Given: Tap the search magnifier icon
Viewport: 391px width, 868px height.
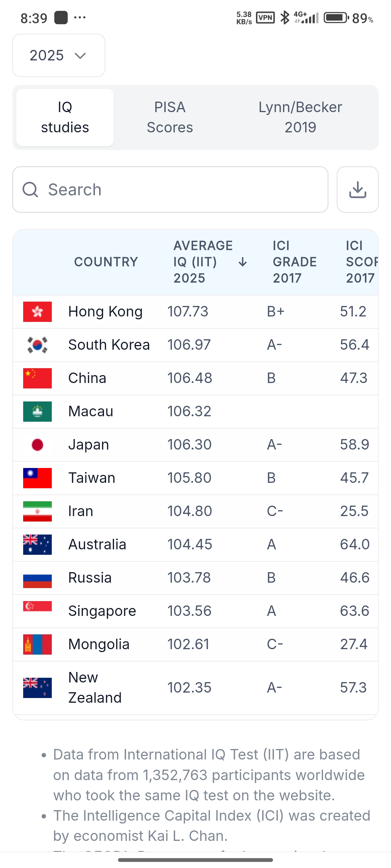Looking at the screenshot, I should pyautogui.click(x=30, y=190).
